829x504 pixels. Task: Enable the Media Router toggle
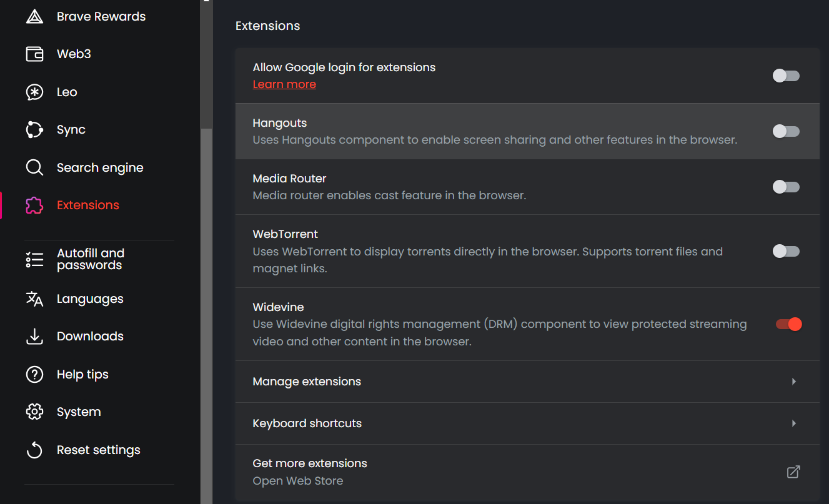(786, 187)
